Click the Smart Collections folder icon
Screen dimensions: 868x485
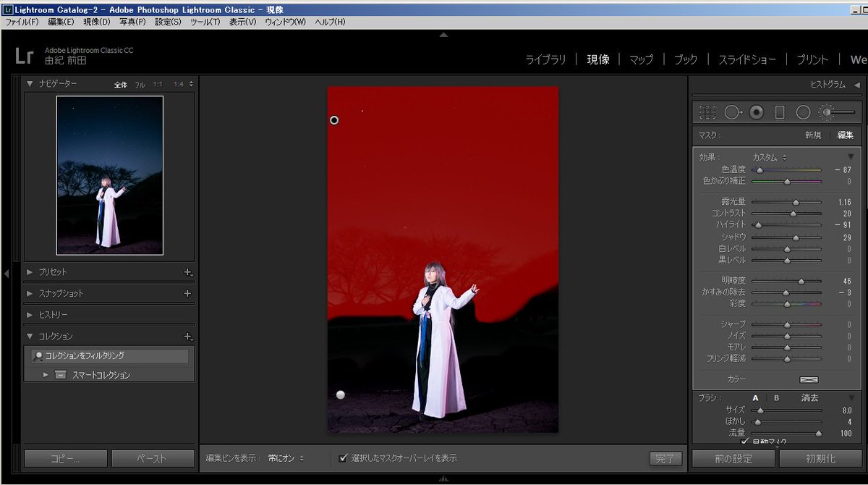[61, 375]
